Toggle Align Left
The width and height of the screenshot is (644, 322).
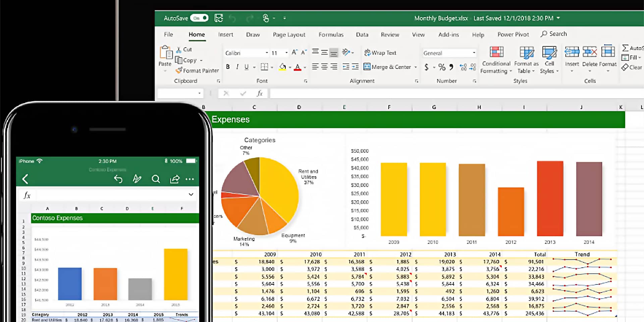[315, 67]
